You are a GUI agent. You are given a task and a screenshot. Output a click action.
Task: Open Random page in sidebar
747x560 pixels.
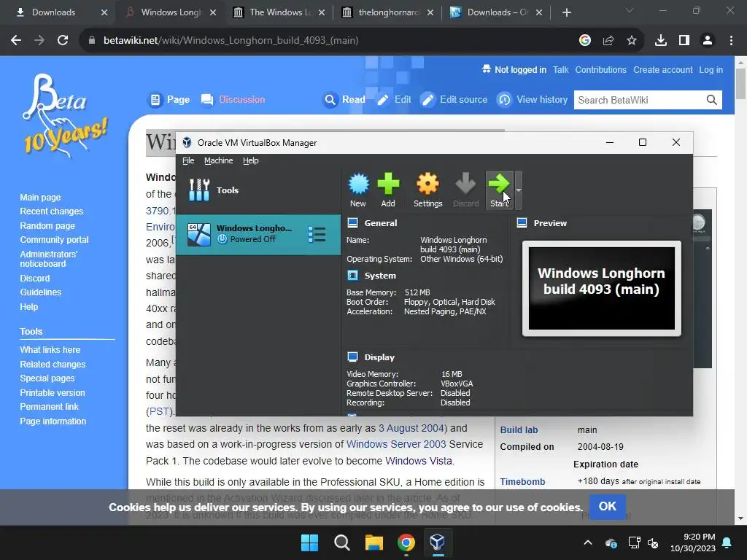pos(47,226)
